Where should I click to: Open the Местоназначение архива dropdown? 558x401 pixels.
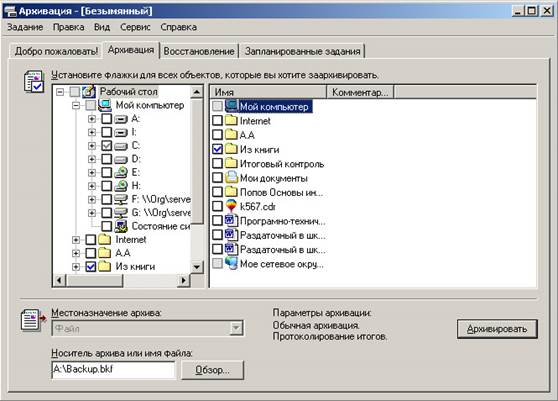(236, 328)
